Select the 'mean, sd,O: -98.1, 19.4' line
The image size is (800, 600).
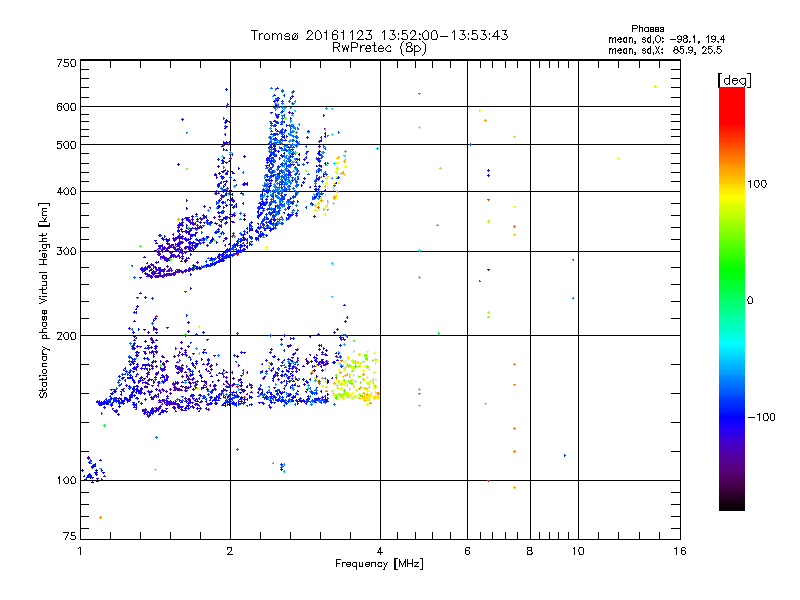pyautogui.click(x=666, y=39)
